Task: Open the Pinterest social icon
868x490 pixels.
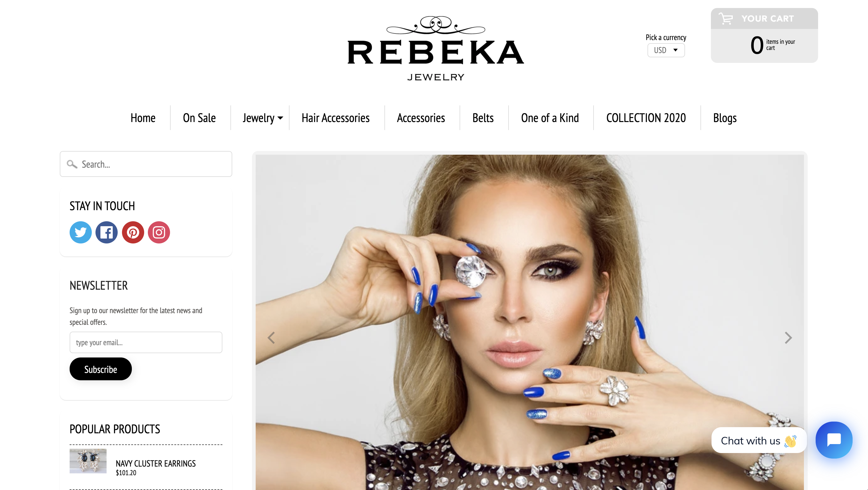Action: (133, 232)
